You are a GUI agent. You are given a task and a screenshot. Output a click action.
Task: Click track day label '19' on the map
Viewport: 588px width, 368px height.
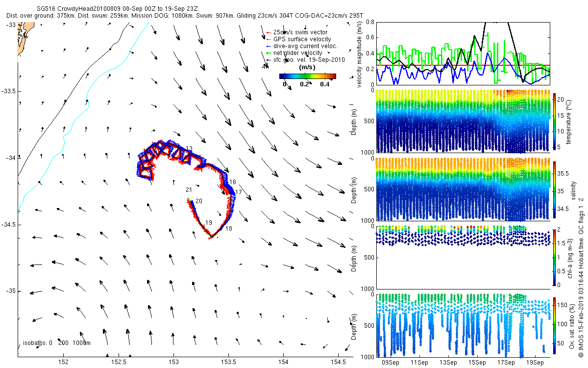pos(209,223)
